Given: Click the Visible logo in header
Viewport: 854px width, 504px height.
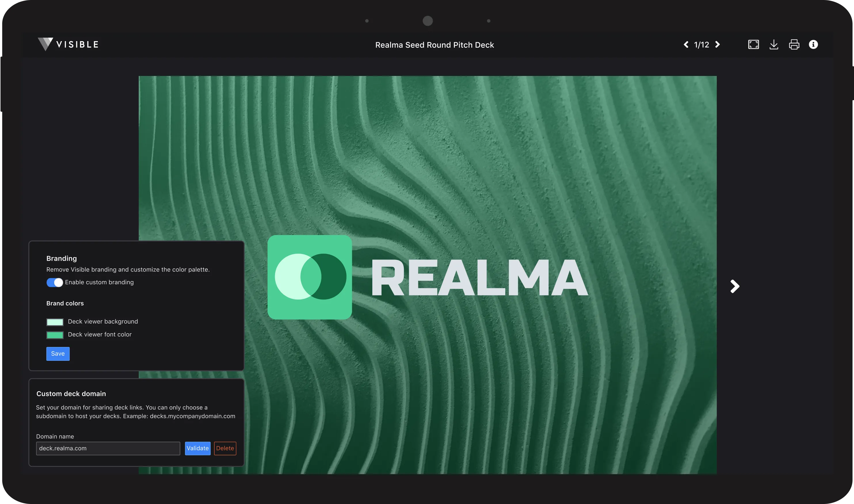Looking at the screenshot, I should [x=68, y=44].
